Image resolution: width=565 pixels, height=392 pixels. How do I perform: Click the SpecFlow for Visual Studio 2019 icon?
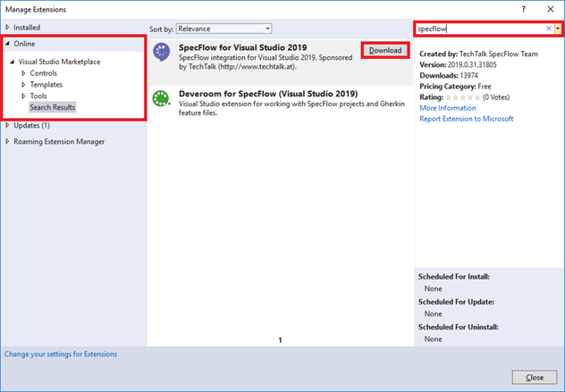162,52
